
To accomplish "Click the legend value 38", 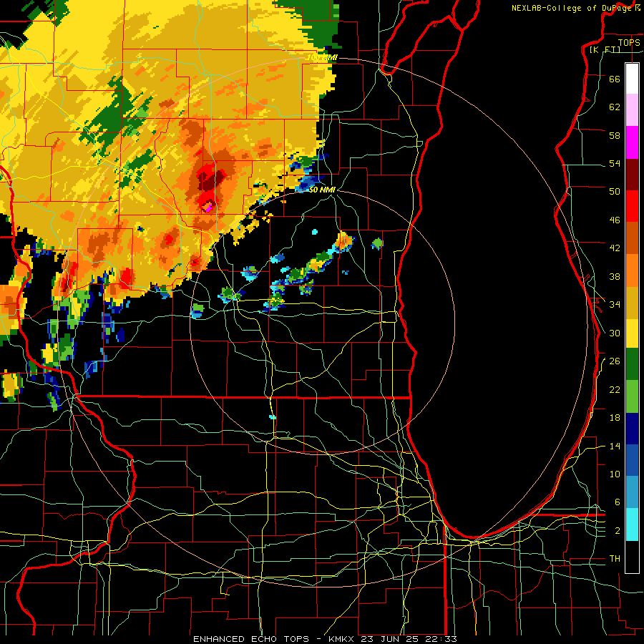I will (x=615, y=276).
